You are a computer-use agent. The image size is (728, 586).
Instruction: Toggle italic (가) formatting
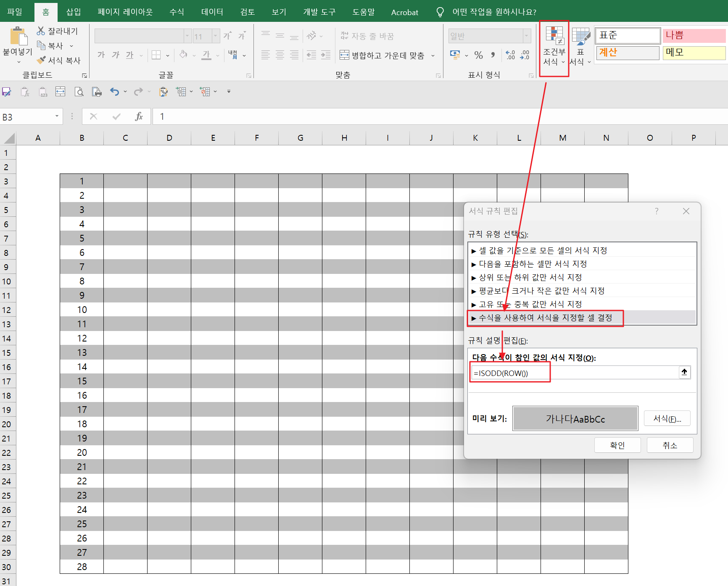click(116, 55)
